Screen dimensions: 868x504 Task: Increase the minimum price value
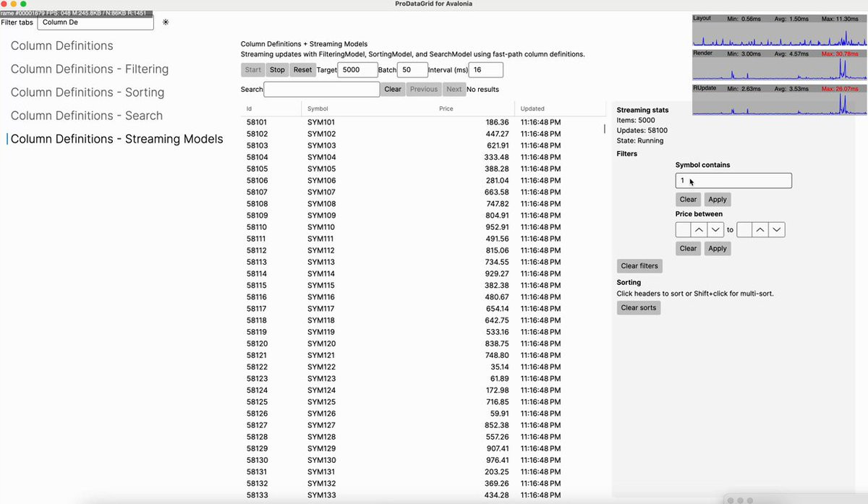699,230
